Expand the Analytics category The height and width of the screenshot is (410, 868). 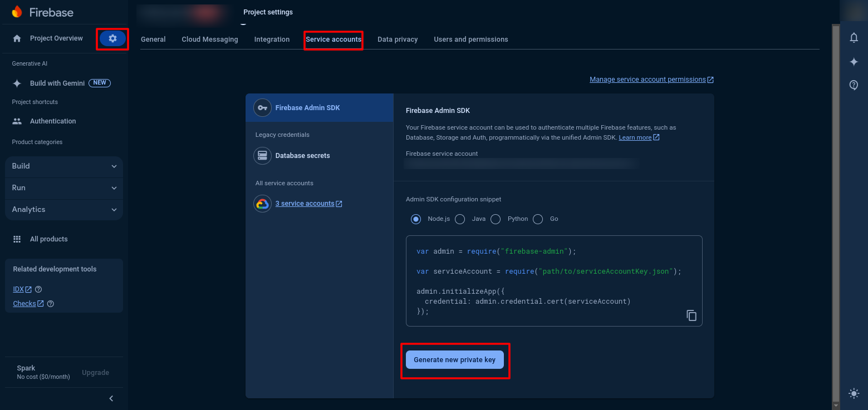click(64, 210)
